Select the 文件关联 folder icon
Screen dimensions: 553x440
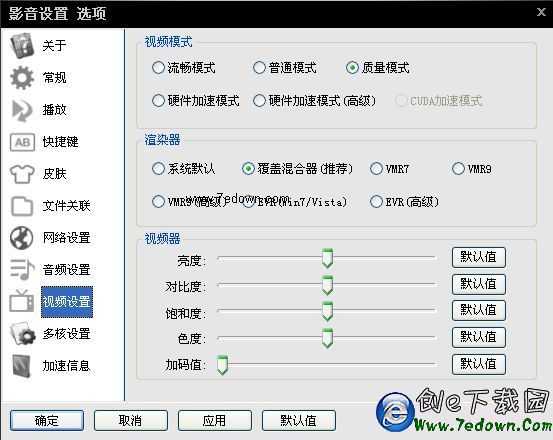tap(22, 206)
